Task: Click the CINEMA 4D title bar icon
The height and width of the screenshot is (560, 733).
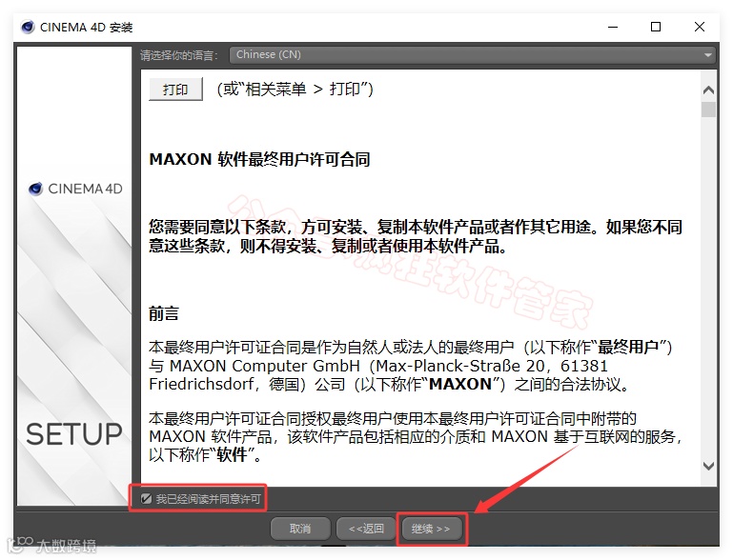Action: tap(28, 27)
